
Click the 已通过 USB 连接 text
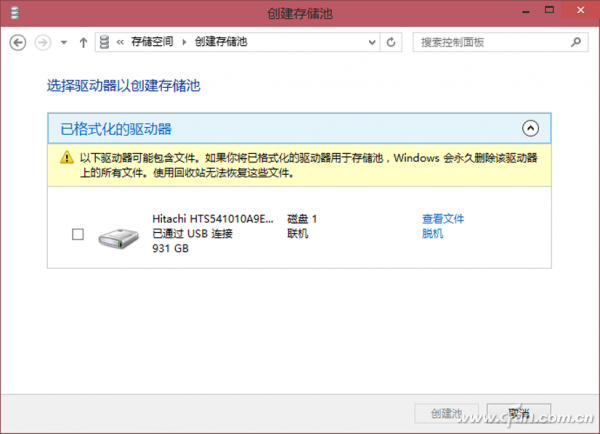[x=192, y=233]
